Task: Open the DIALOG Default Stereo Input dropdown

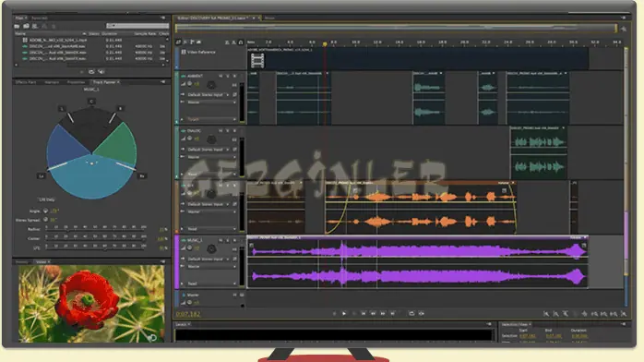Action: [x=209, y=150]
